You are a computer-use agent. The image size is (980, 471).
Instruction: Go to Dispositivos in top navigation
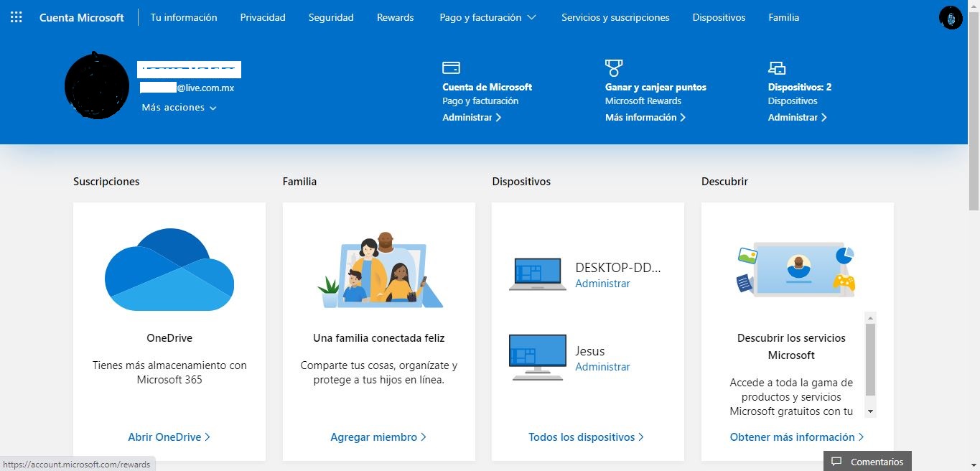[x=719, y=17]
